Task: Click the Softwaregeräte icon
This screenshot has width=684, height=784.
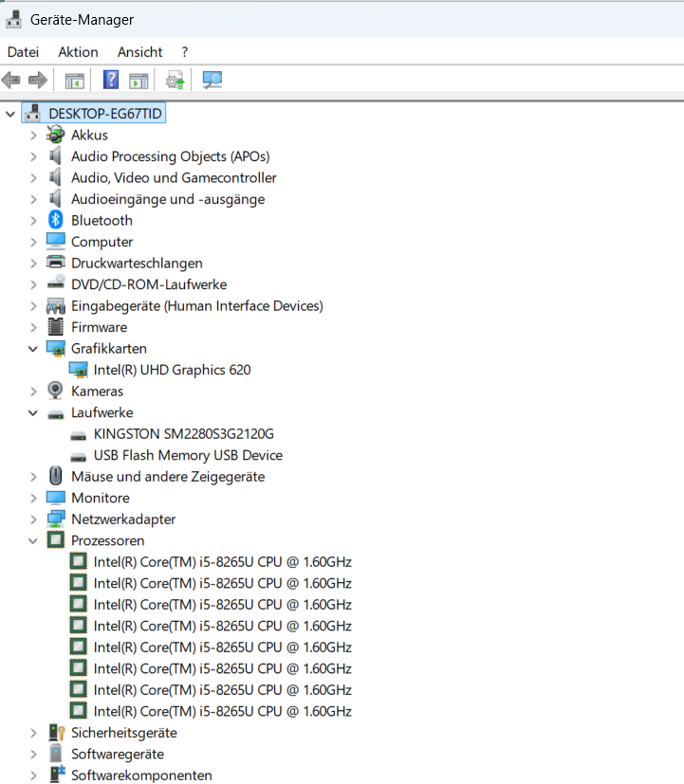Action: [56, 754]
